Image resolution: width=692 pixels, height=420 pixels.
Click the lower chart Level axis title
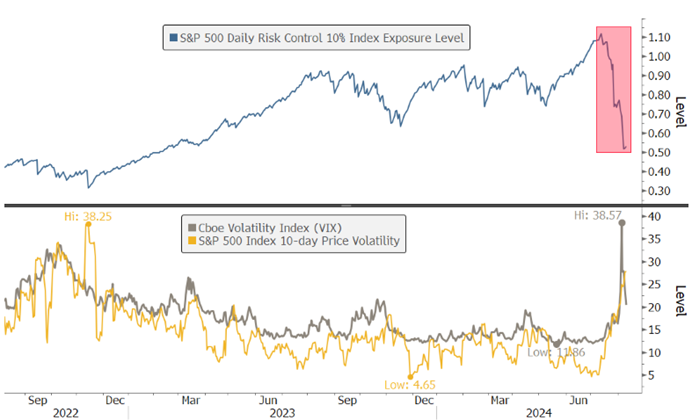(681, 301)
